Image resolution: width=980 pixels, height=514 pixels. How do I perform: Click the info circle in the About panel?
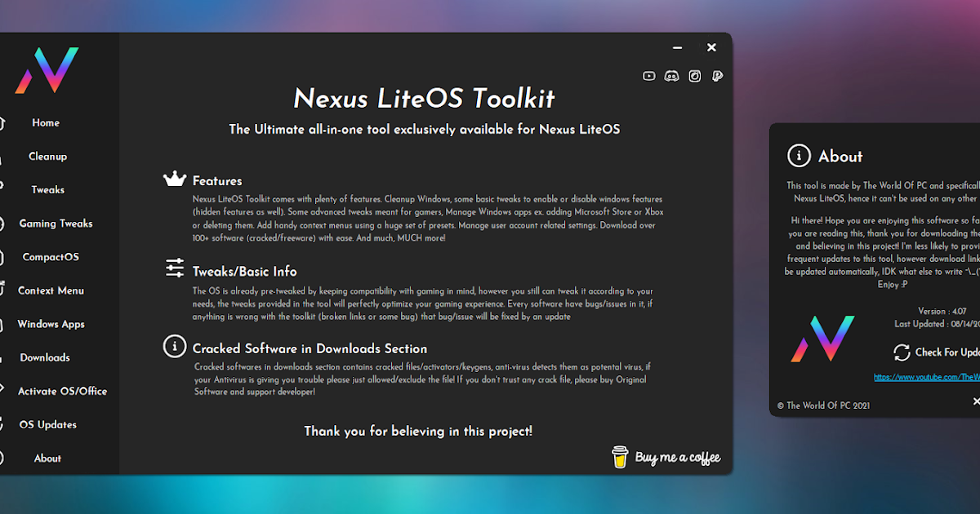[x=797, y=156]
